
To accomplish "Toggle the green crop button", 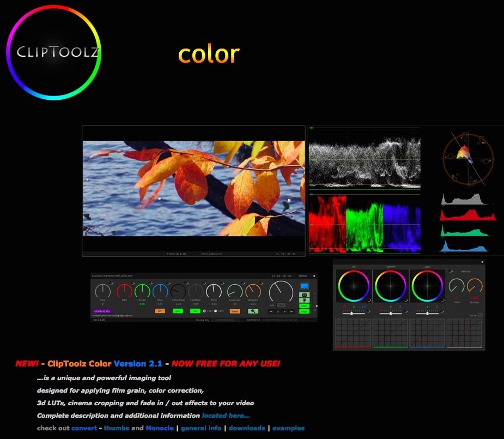I will [x=195, y=311].
